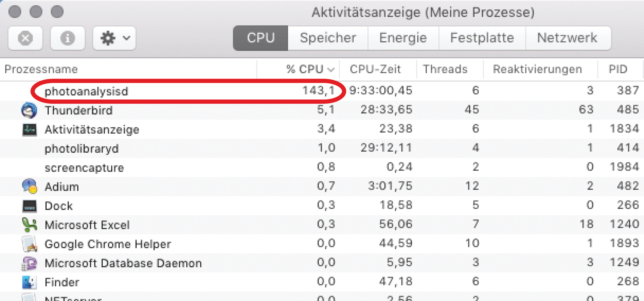Open the Festplatte tab
Viewport: 644px width, 301px height.
coord(482,38)
